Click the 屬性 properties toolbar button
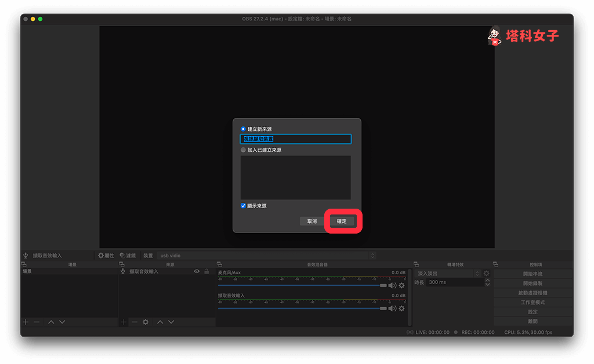Screen dimensions: 594x364 coord(106,255)
